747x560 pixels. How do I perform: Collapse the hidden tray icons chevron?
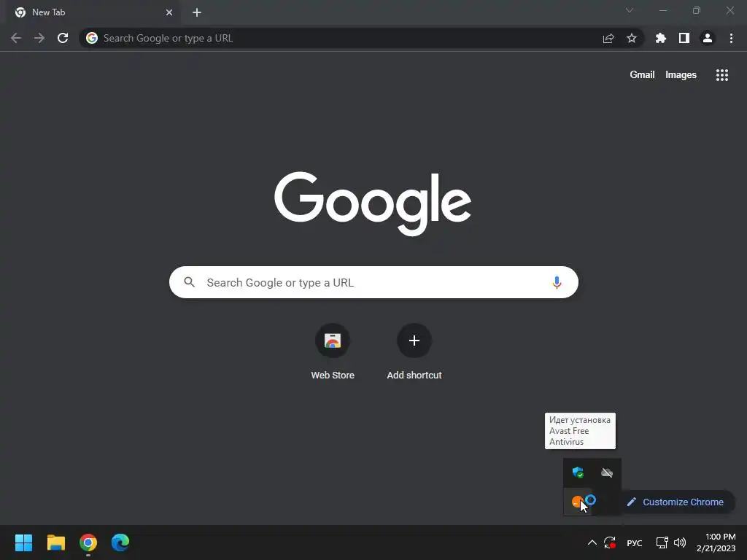(592, 542)
